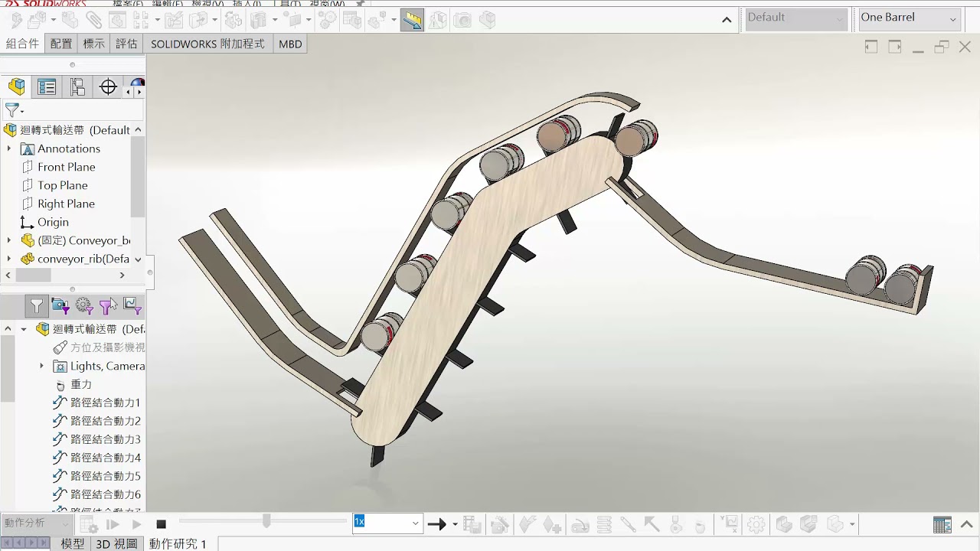Click Play from Start in motion toolbar

(113, 524)
